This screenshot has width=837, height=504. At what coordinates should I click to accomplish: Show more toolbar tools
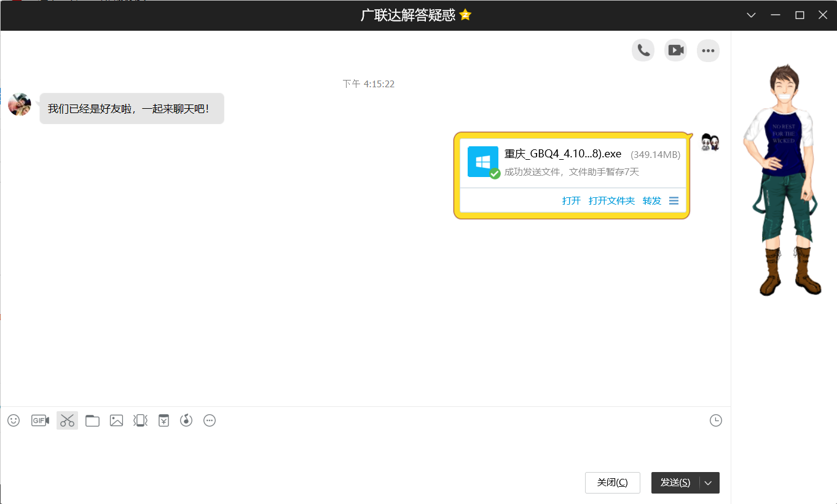coord(210,420)
